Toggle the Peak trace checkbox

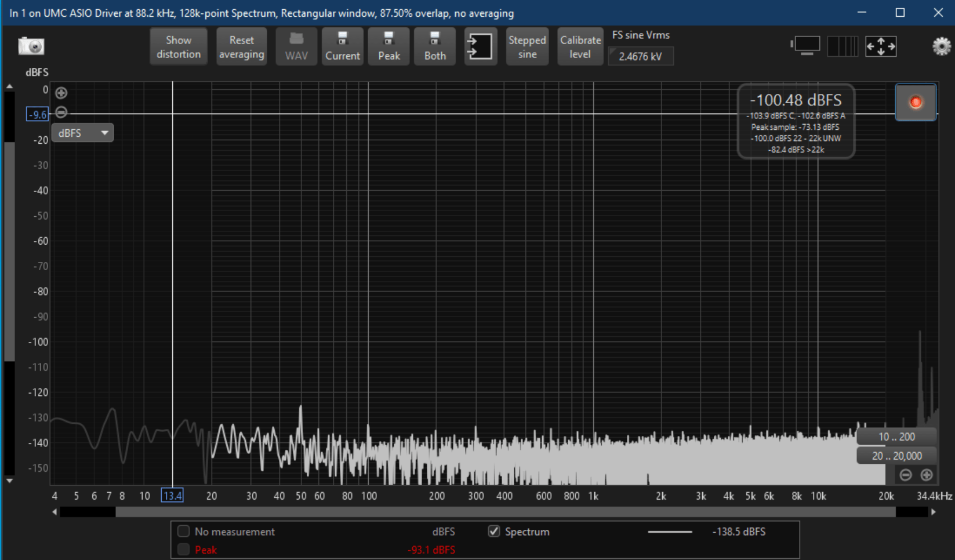[x=184, y=549]
